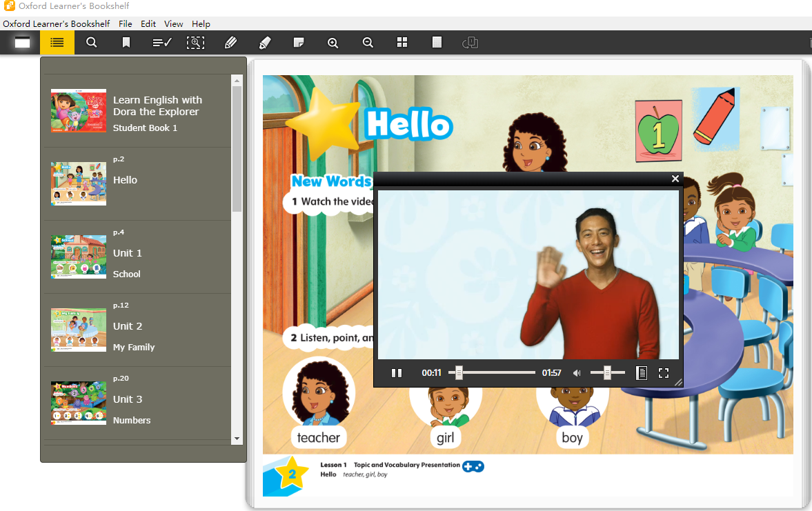Click the bookmark icon in the toolbar
Screen dimensions: 812x511
click(126, 43)
